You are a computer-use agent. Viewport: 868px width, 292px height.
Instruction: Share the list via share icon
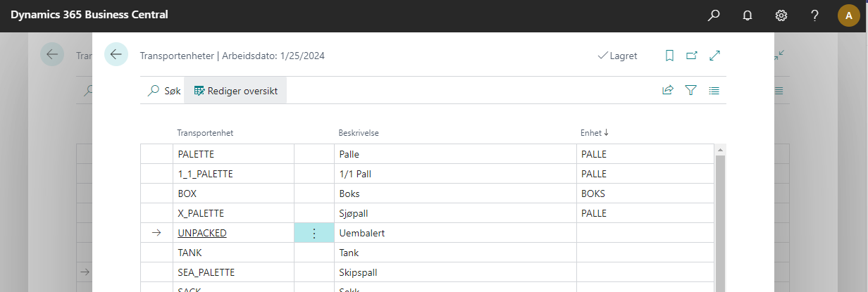(667, 91)
